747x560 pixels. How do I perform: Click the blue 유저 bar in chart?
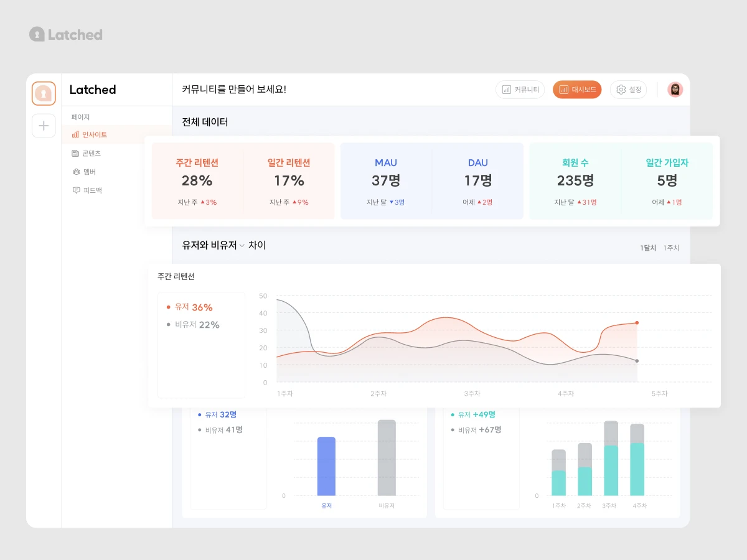point(326,466)
